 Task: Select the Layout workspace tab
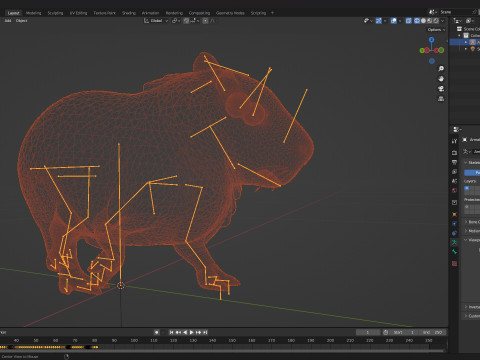[x=13, y=13]
